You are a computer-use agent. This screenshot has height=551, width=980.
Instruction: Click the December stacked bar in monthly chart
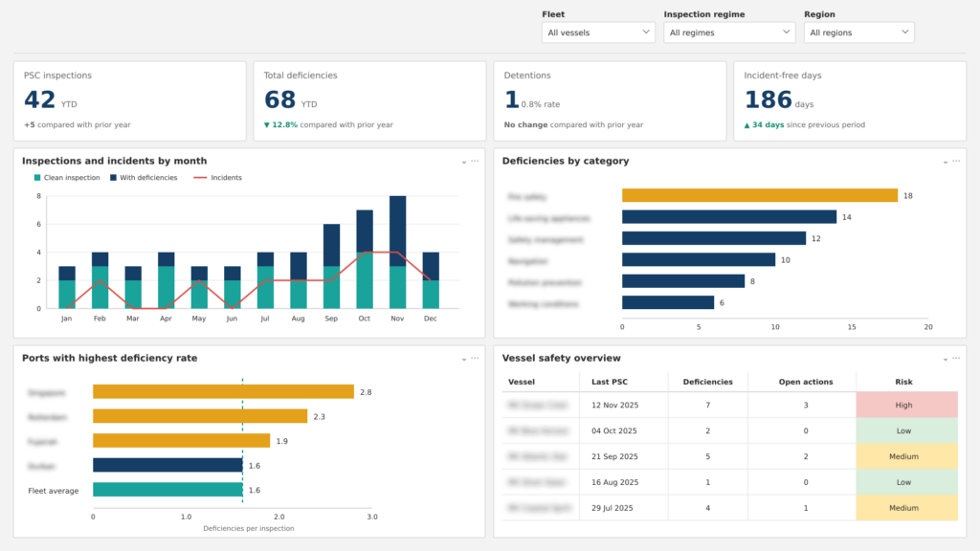(x=431, y=280)
